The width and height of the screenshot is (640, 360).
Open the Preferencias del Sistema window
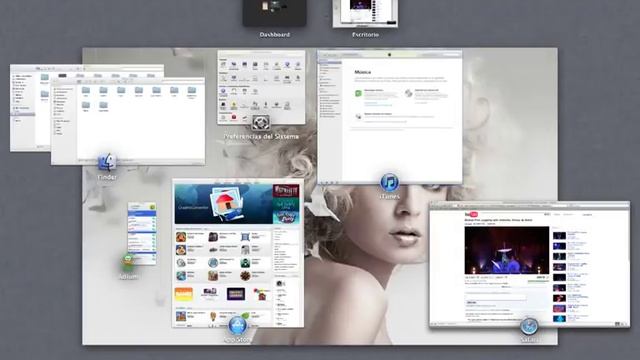[261, 87]
